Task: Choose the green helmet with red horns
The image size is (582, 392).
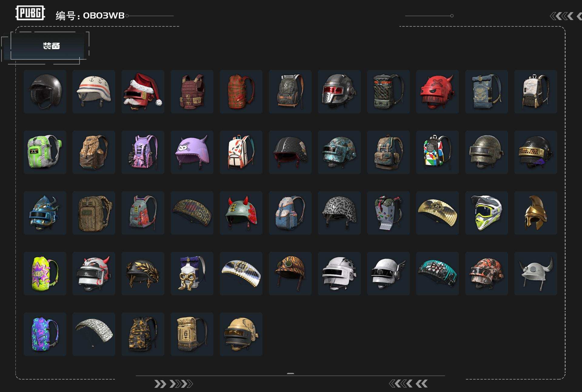Action: pyautogui.click(x=241, y=213)
